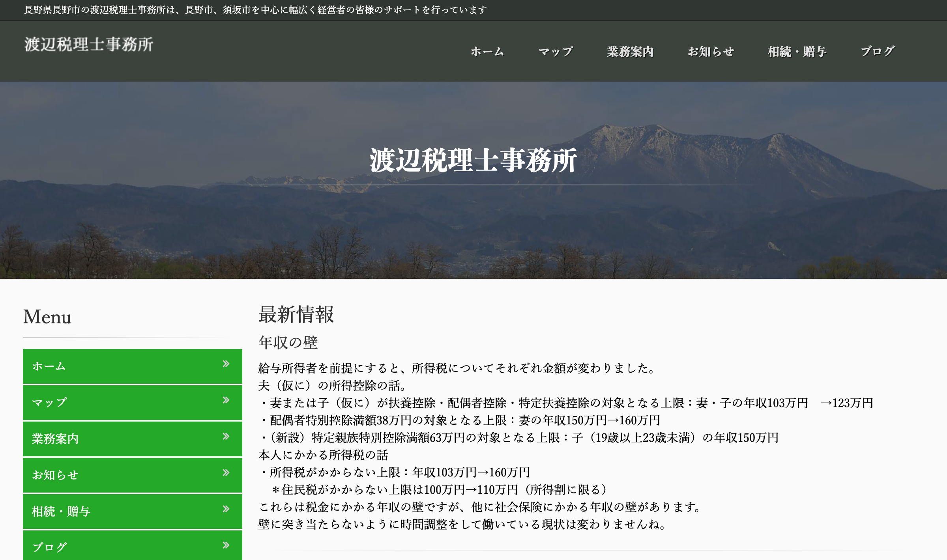Open マップ in the top navigation
This screenshot has height=560, width=947.
point(556,52)
